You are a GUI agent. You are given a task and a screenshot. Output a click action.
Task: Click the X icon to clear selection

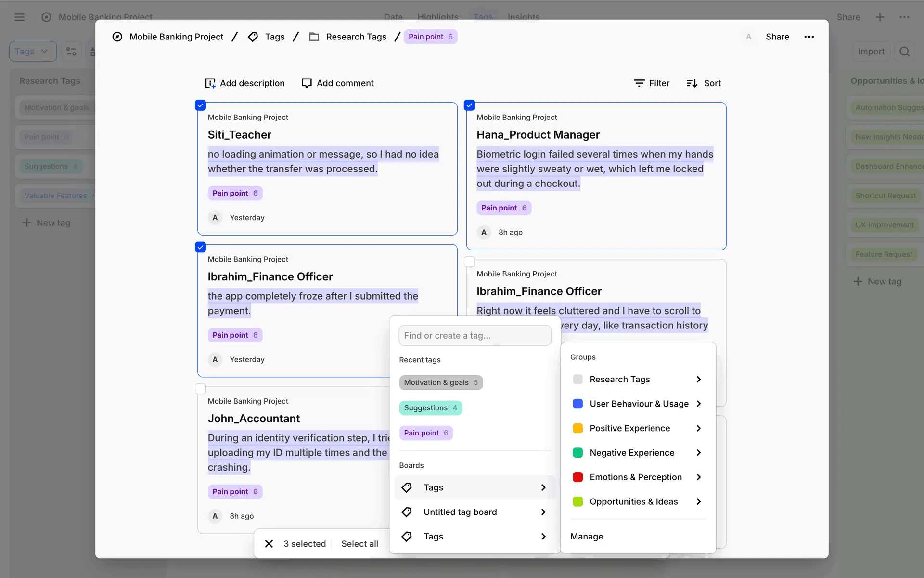point(269,544)
